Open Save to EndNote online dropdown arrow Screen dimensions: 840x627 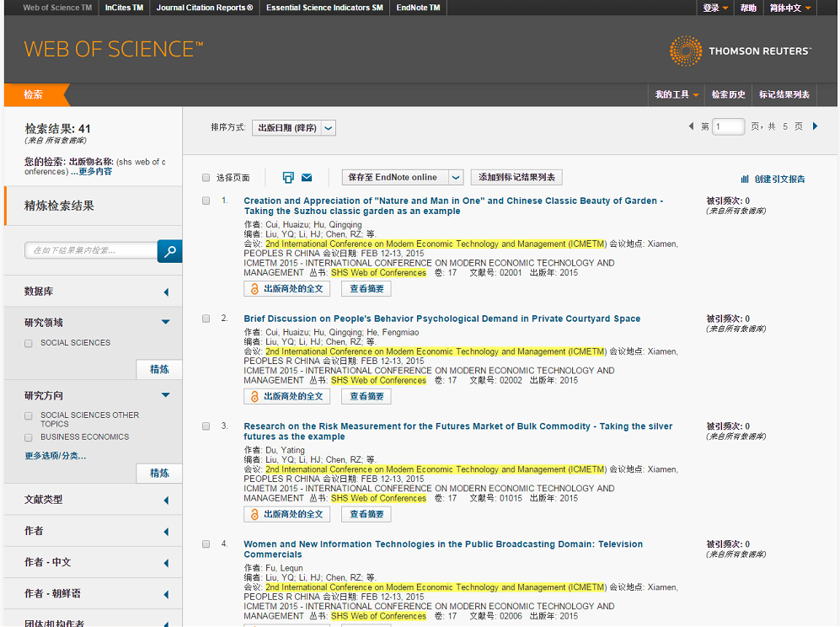pyautogui.click(x=455, y=177)
